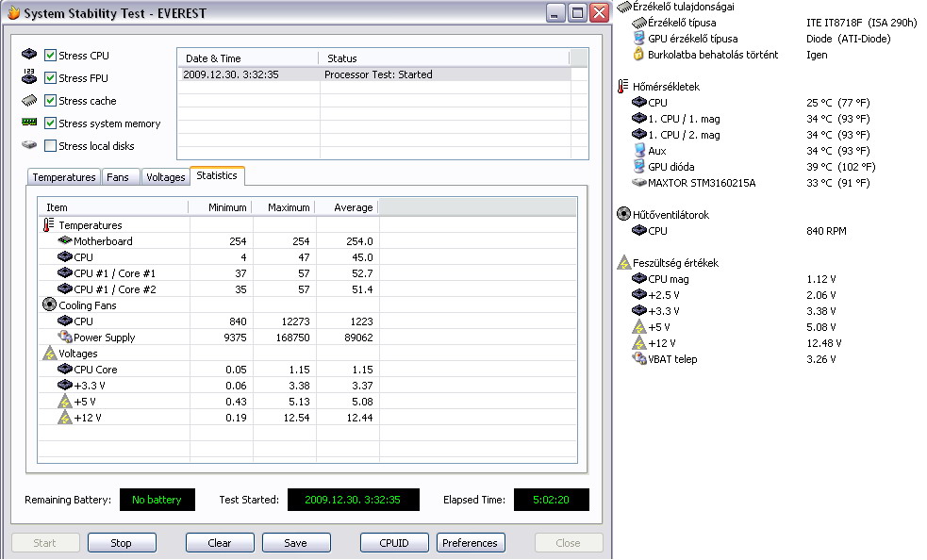Click the +2.5 V voltage entry
The width and height of the screenshot is (927, 560).
[663, 294]
